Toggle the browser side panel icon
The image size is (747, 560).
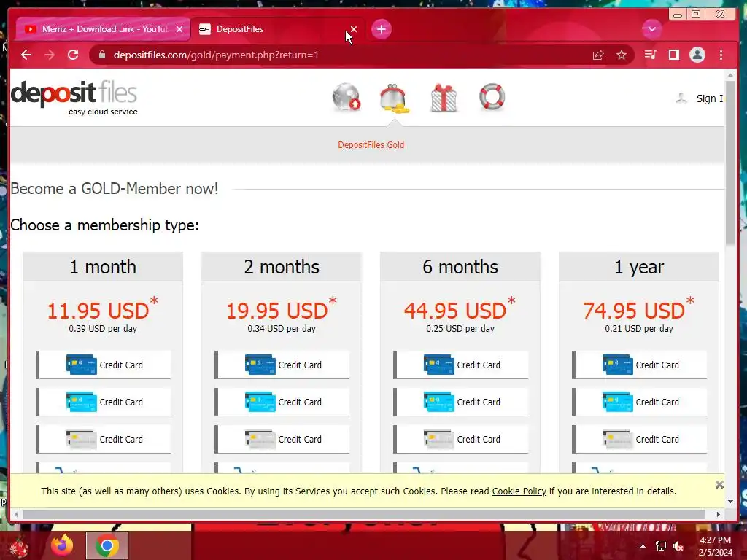[673, 55]
